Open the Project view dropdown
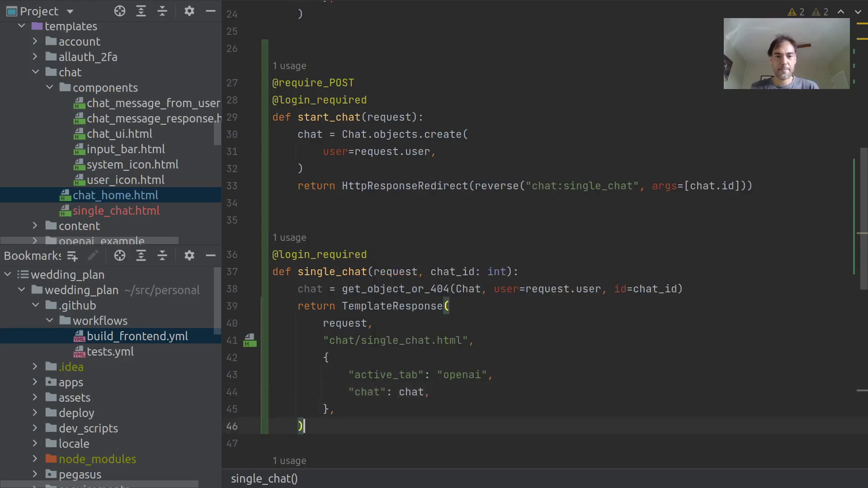This screenshot has width=868, height=488. pos(70,11)
